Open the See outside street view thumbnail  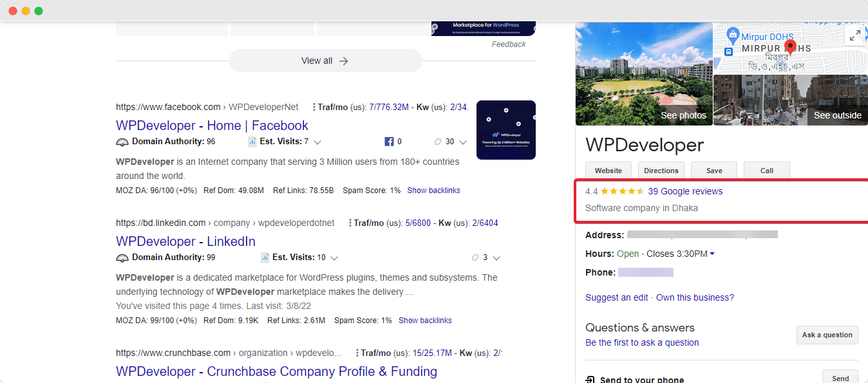coord(791,100)
